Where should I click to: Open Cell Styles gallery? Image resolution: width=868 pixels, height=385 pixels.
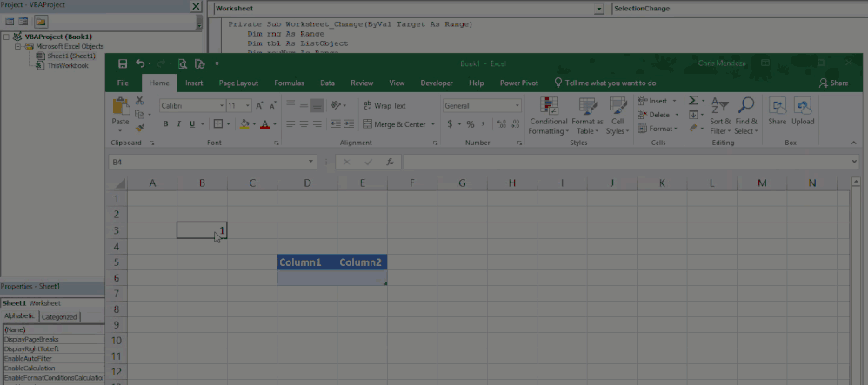click(618, 116)
